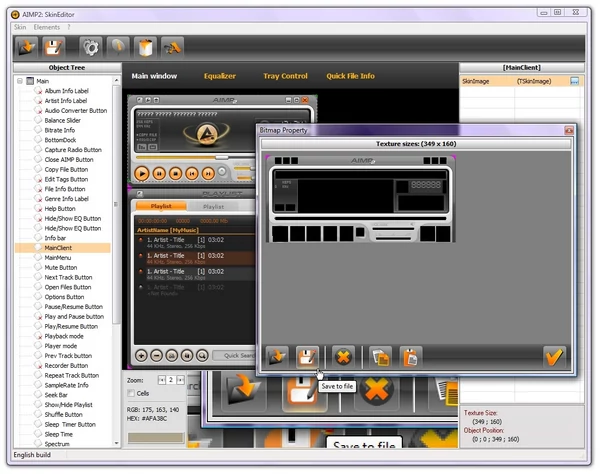
Task: Select the SkinImage property row
Action: coord(522,81)
